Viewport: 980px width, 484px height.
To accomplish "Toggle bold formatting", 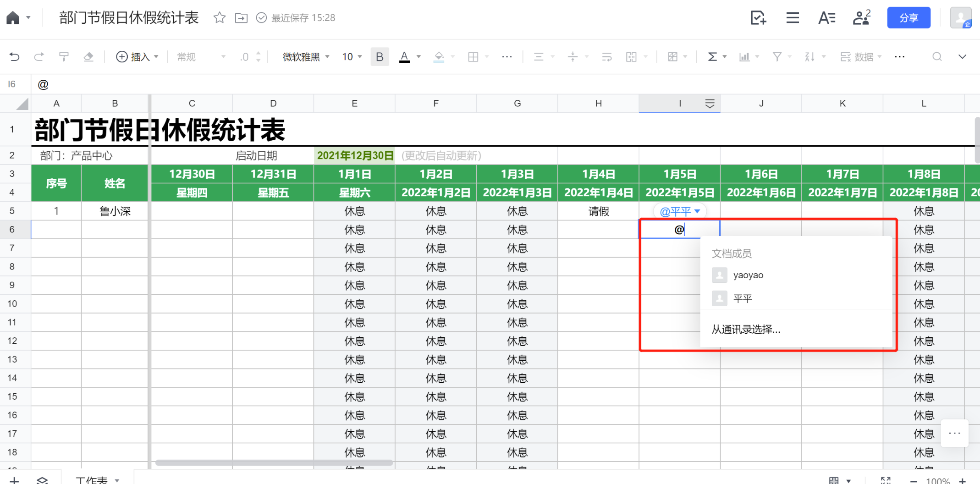I will [380, 57].
